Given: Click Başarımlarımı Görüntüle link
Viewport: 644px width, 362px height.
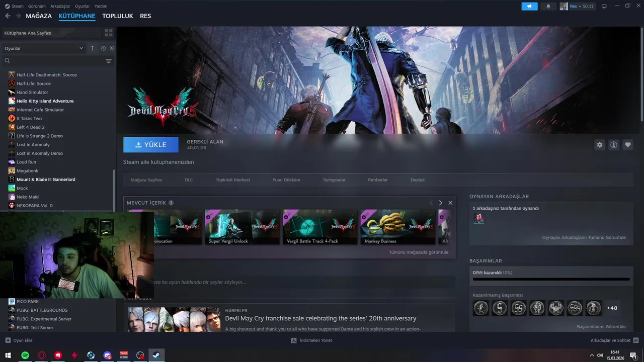Looking at the screenshot, I should (601, 326).
